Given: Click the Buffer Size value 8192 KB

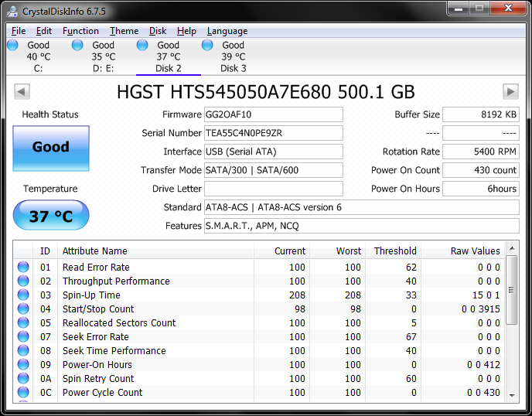Looking at the screenshot, I should [481, 114].
